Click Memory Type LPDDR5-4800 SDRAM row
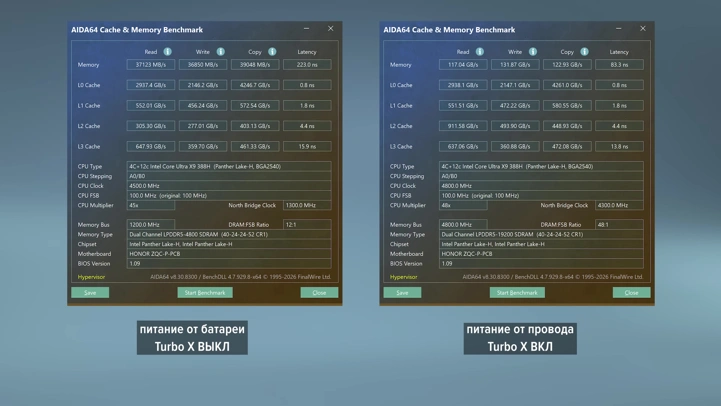This screenshot has height=406, width=721. pyautogui.click(x=229, y=234)
